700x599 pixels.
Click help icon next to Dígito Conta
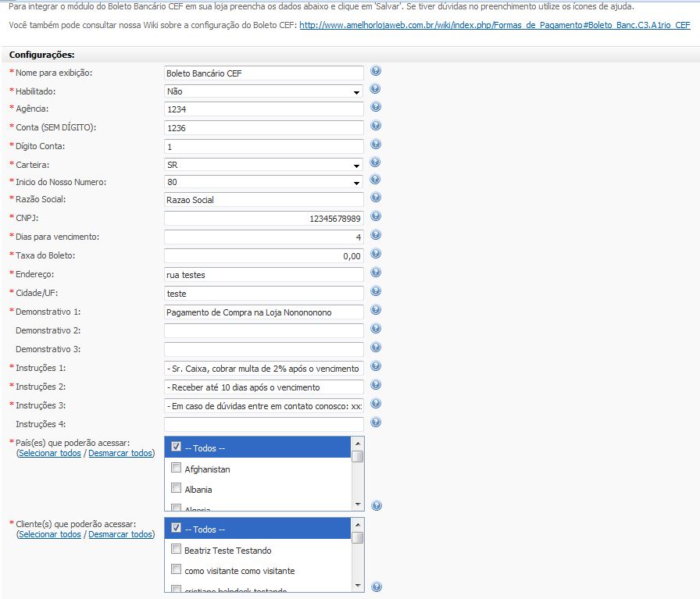pos(376,144)
